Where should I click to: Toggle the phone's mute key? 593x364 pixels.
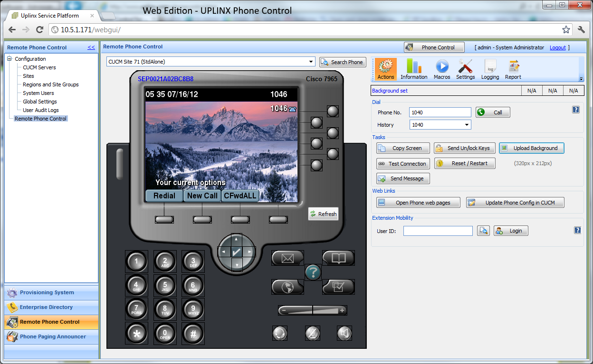point(312,333)
